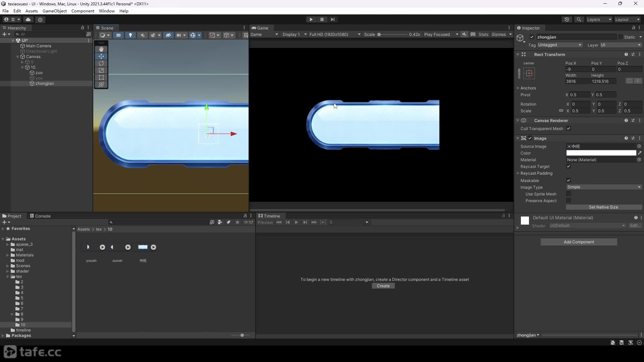Toggle Cull Transparent Mesh checkbox

click(x=569, y=128)
